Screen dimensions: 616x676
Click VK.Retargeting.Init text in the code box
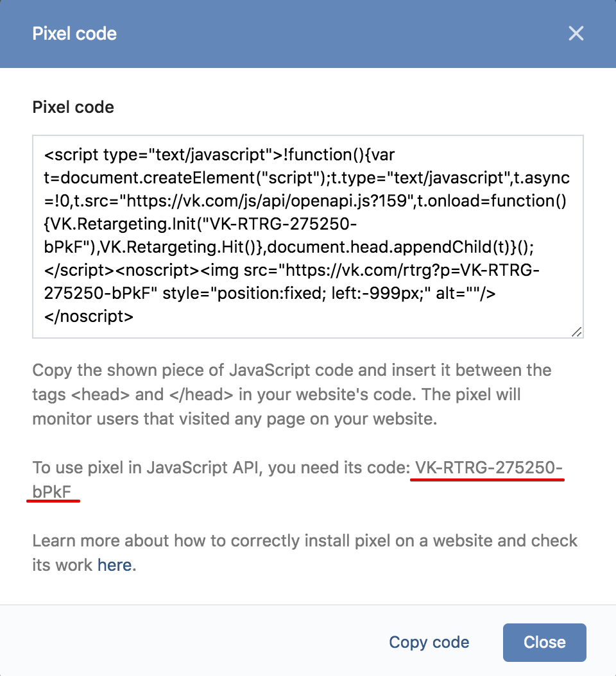point(123,224)
